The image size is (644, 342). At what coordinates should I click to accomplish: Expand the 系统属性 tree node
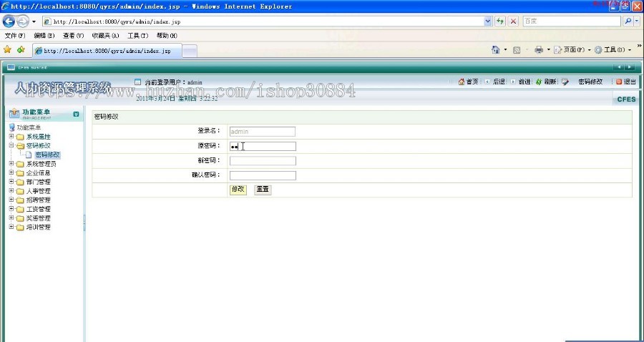11,137
